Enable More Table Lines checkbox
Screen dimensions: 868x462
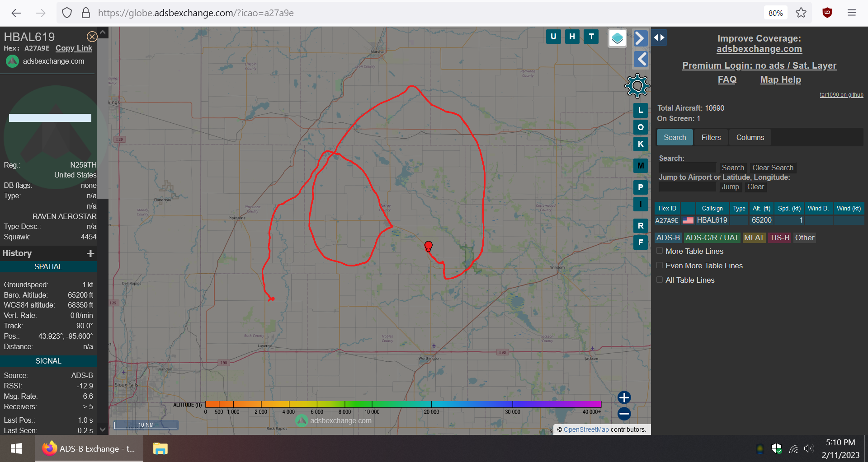coord(660,251)
